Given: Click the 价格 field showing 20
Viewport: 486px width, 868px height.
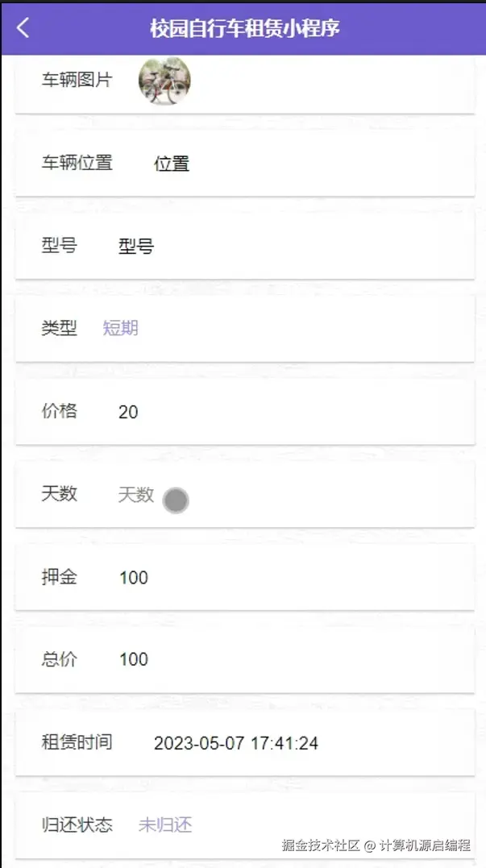Looking at the screenshot, I should point(128,412).
